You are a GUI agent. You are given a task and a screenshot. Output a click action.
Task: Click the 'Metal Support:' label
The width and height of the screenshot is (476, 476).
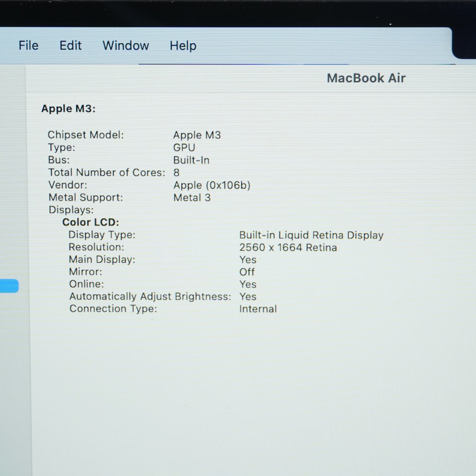86,198
